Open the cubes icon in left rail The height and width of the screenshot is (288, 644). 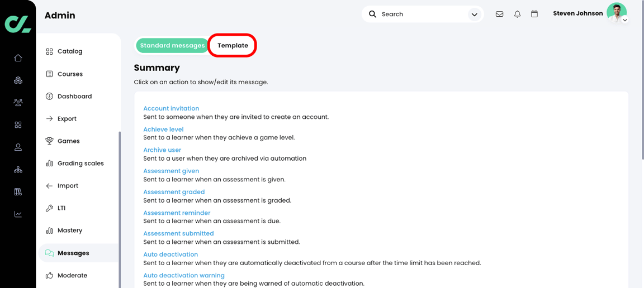tap(18, 80)
